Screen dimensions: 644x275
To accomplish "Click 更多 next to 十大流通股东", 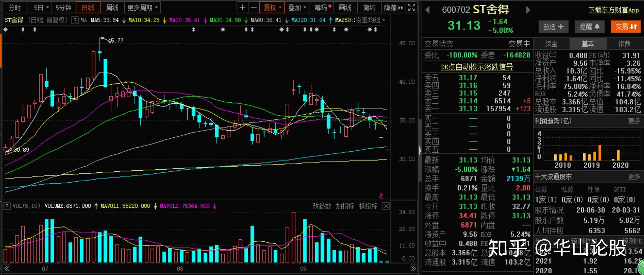I will [634, 176].
